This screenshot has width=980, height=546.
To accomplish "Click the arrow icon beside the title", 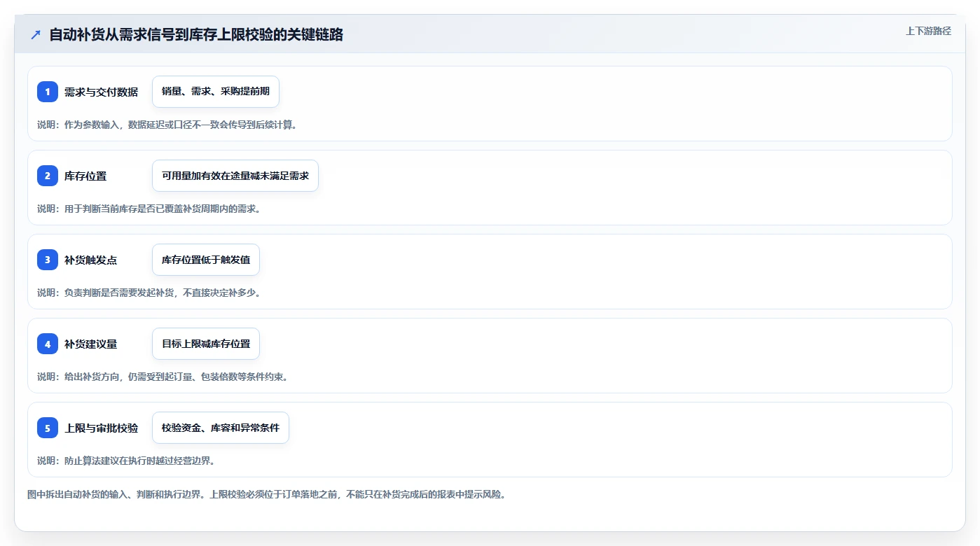I will 36,34.
